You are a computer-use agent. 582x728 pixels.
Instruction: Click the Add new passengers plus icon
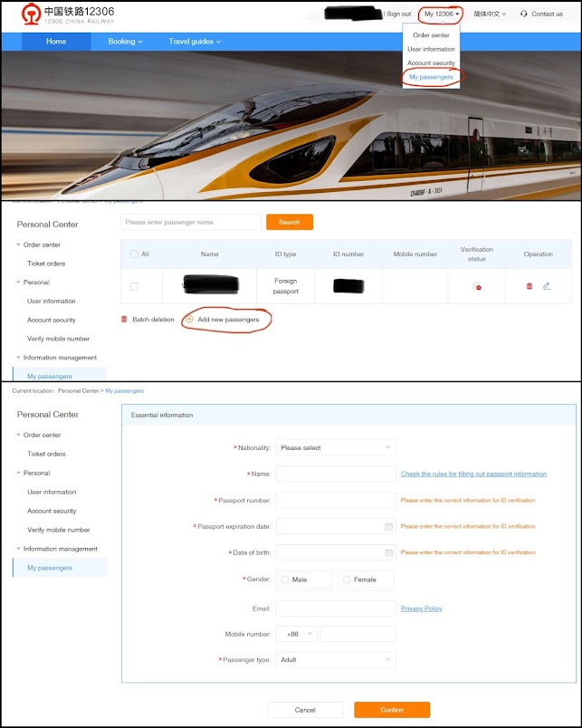[189, 320]
